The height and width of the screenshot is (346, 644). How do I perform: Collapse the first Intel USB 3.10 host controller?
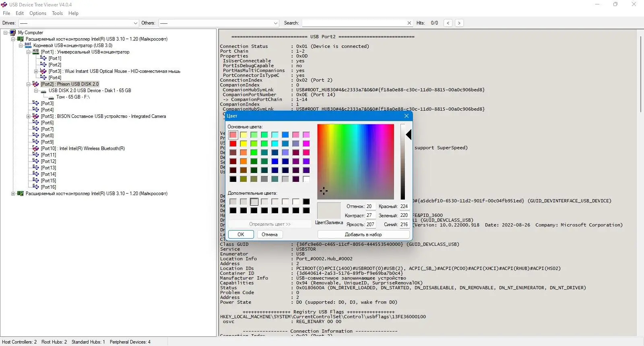coord(13,39)
